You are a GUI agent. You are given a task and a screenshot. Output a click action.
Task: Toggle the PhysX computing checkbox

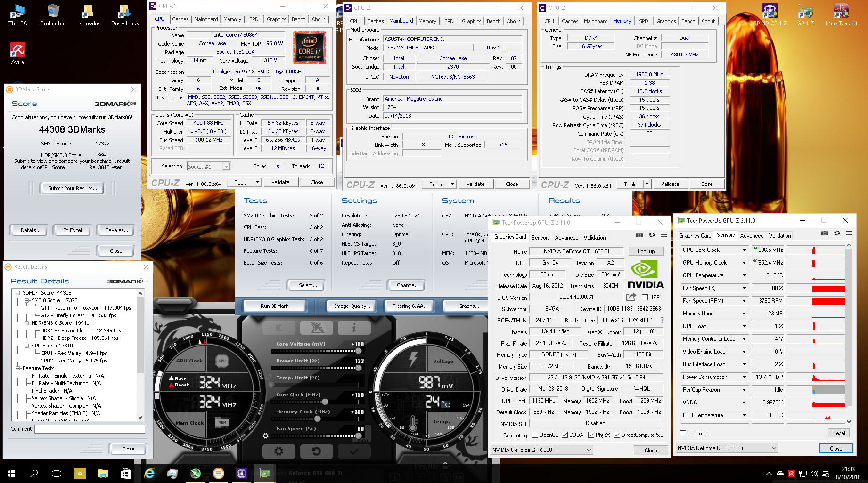coord(591,435)
